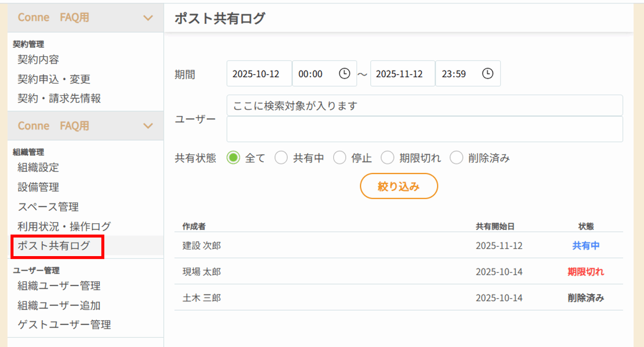The image size is (644, 347).
Task: Go to 組織ユーザー管理 page
Action: (59, 286)
